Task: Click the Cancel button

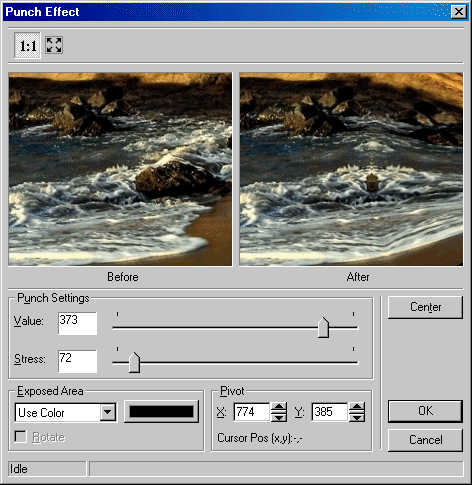Action: pos(425,440)
